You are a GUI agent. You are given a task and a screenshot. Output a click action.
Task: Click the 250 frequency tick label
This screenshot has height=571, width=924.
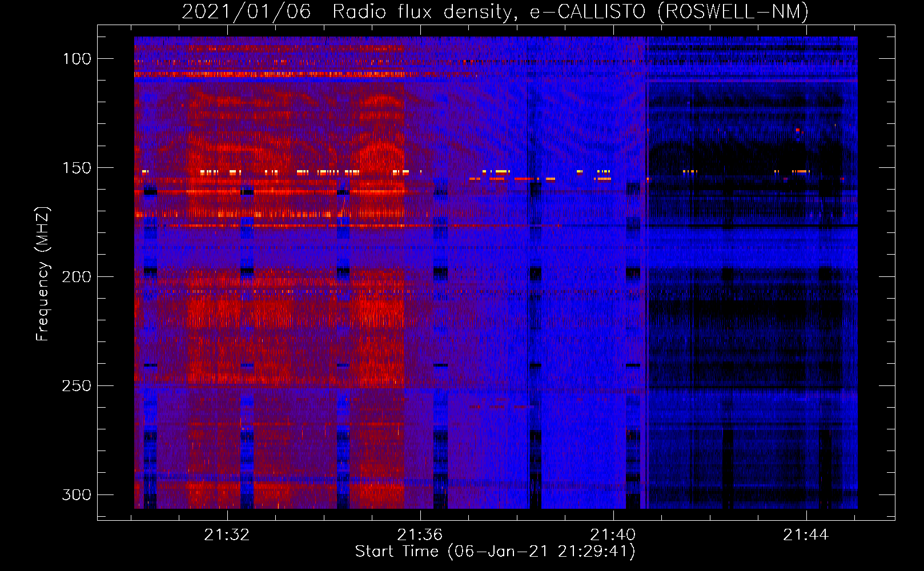pos(77,386)
